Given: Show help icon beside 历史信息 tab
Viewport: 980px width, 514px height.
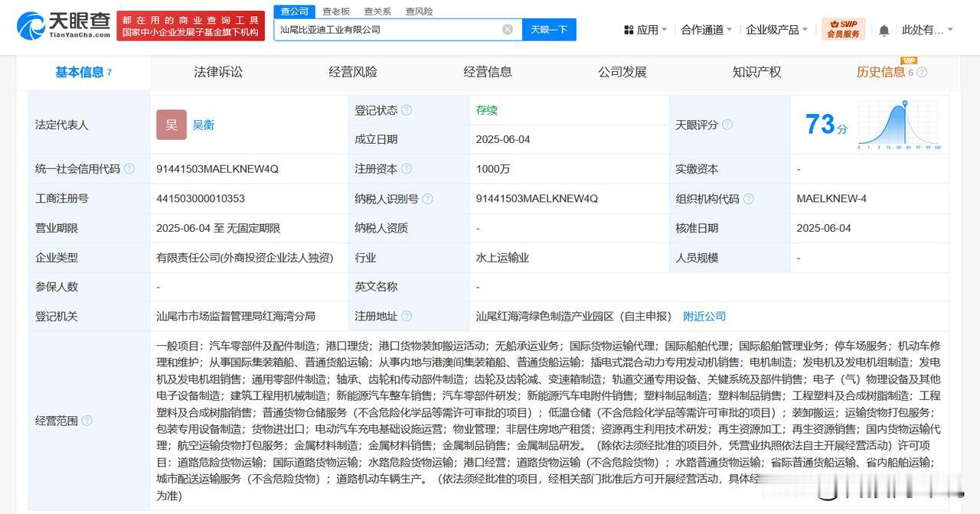Looking at the screenshot, I should pyautogui.click(x=922, y=73).
